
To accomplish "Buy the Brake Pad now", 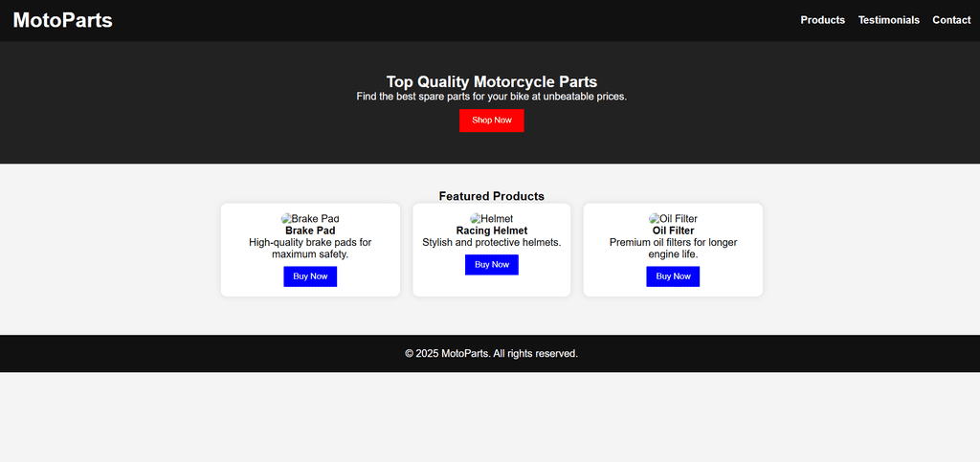I will point(310,276).
